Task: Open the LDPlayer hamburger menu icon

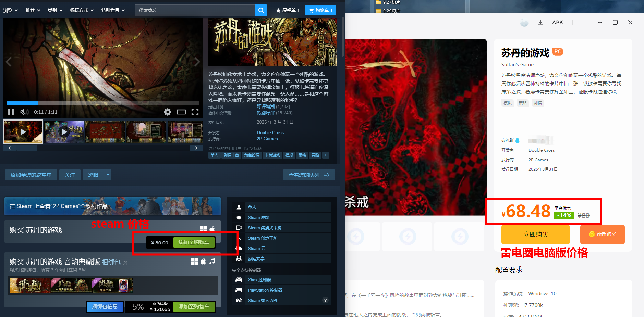Action: [585, 22]
